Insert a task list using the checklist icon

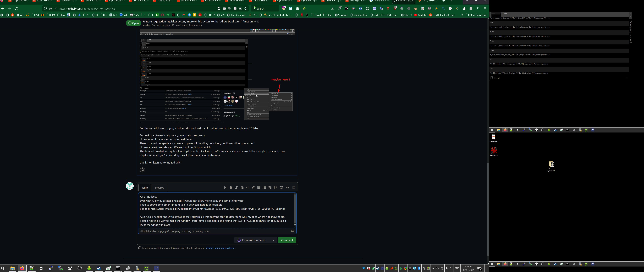[x=270, y=187]
